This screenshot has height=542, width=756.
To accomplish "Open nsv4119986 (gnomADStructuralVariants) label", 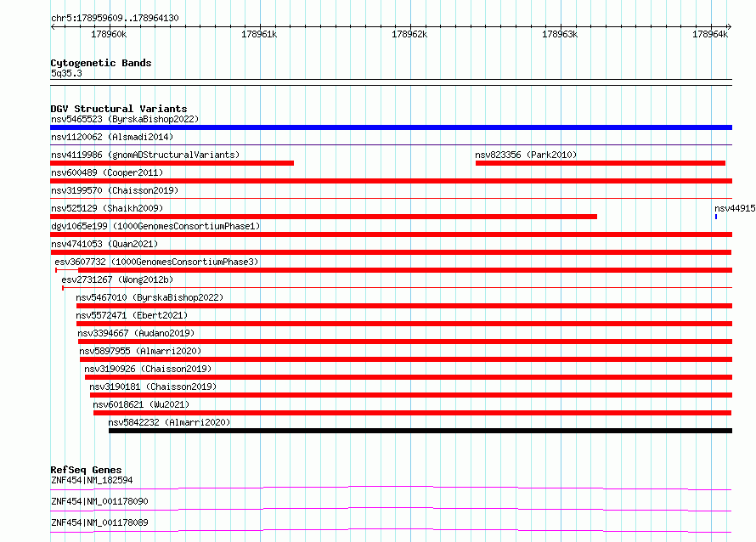I will coord(145,155).
